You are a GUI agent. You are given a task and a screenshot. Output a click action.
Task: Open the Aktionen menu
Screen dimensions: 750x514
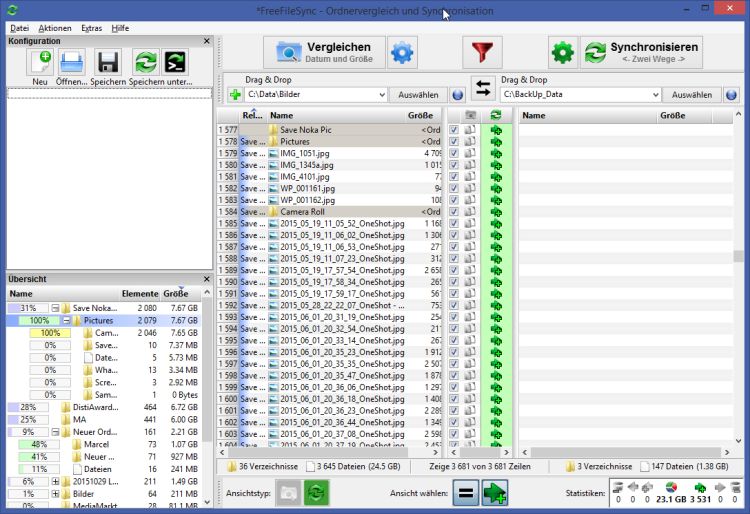(x=55, y=28)
